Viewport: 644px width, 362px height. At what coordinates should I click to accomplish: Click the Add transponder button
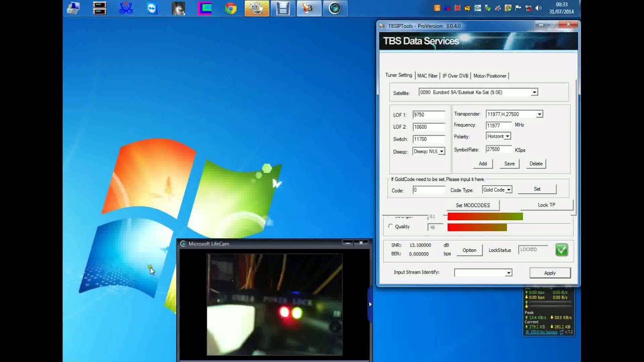pyautogui.click(x=482, y=164)
